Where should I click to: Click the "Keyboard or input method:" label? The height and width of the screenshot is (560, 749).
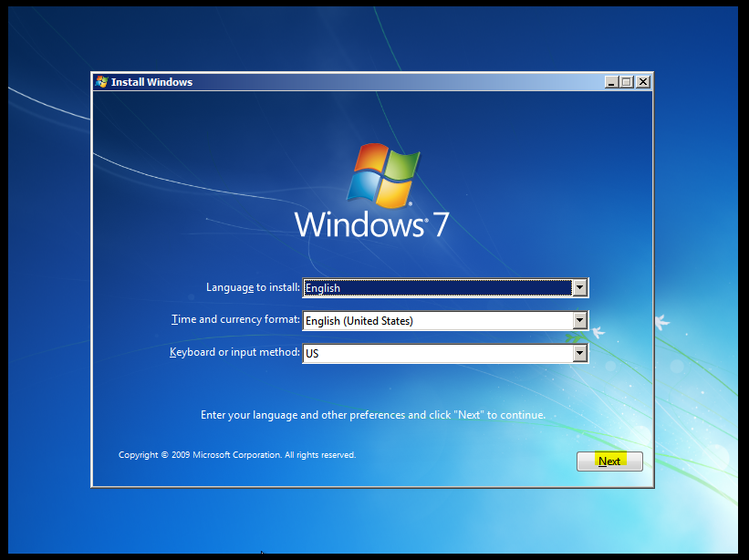tap(234, 352)
